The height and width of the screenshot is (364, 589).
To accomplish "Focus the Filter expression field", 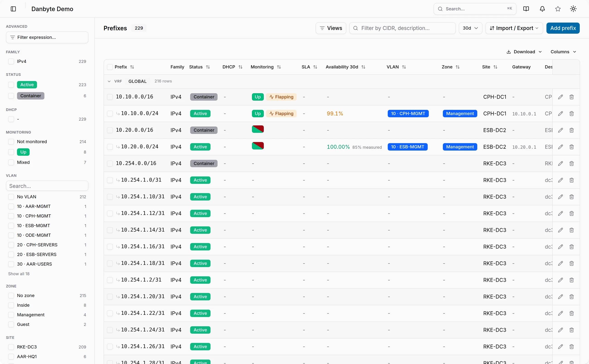I will (47, 37).
